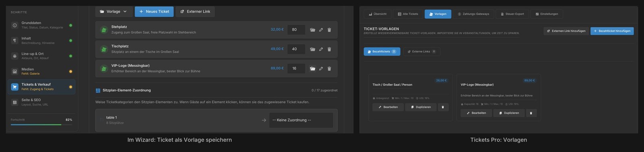Open the Medien step
Image resolution: width=644 pixels, height=152 pixels.
(x=41, y=71)
